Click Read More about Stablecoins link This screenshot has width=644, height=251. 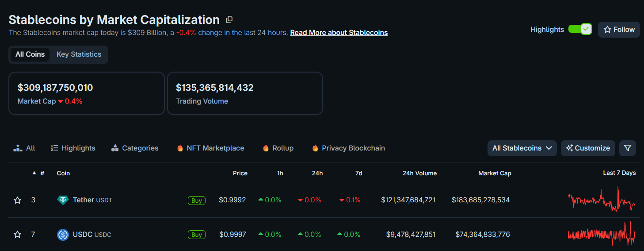pos(339,33)
